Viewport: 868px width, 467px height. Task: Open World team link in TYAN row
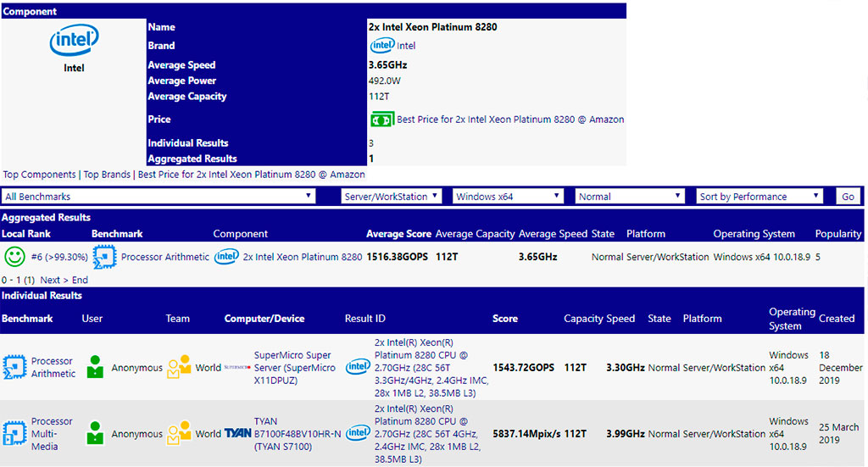click(209, 434)
